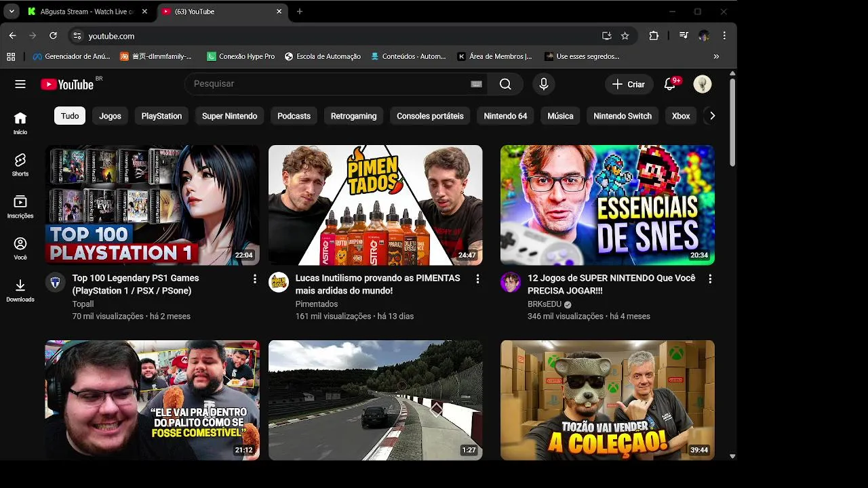The width and height of the screenshot is (868, 488).
Task: Open Downloads in the sidebar
Action: pos(20,290)
